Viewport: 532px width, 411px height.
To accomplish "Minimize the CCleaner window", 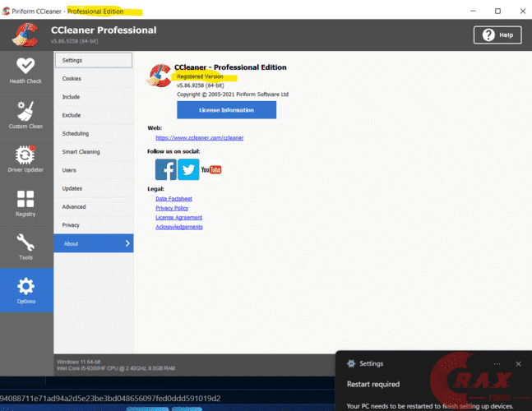I will click(473, 12).
